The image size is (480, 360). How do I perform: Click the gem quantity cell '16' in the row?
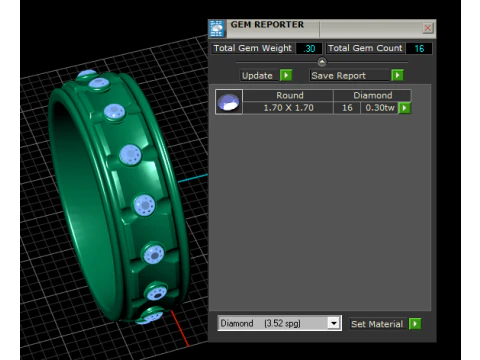(347, 108)
